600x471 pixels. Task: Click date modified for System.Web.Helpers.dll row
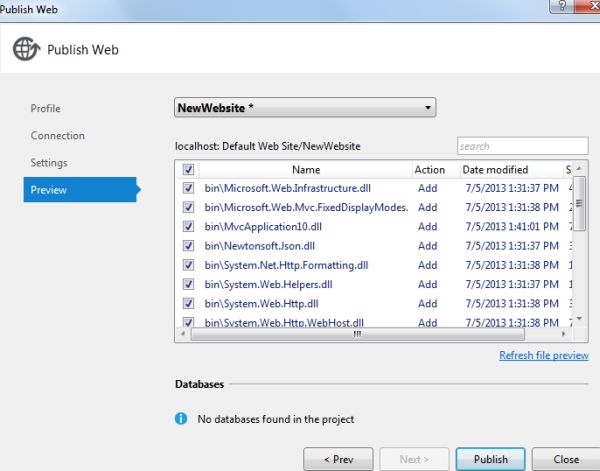[512, 284]
